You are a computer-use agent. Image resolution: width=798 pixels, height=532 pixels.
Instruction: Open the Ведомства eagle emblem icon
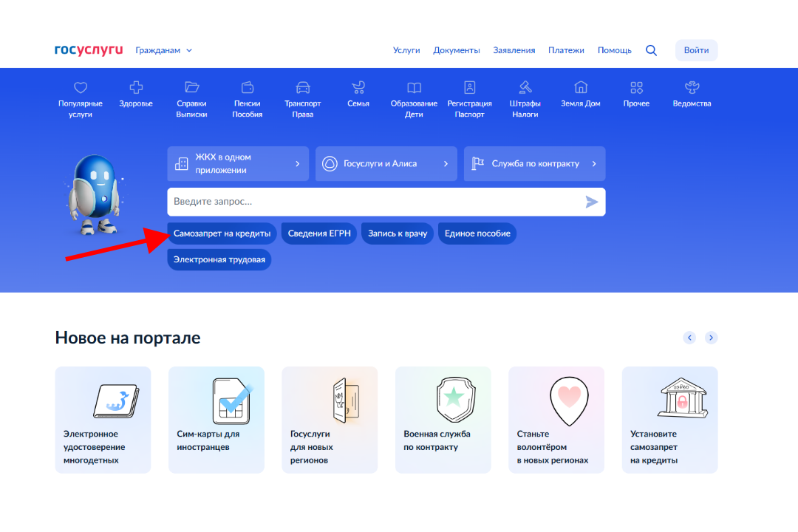click(692, 87)
